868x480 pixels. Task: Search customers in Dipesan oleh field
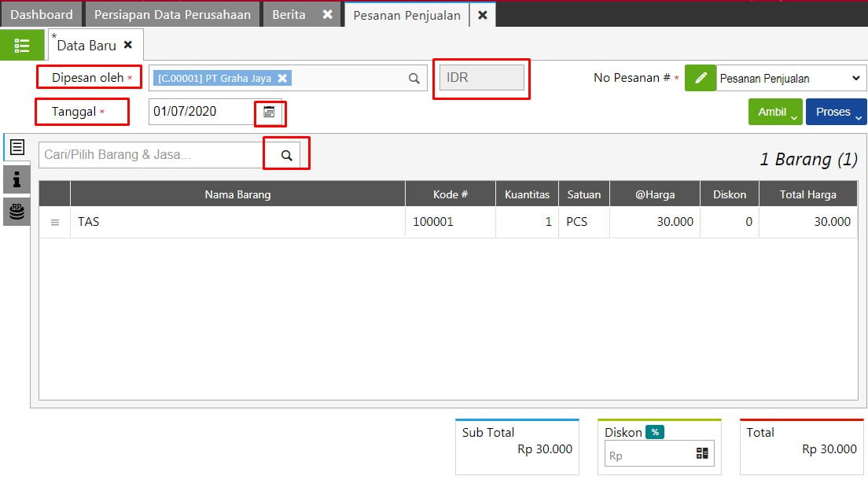414,78
